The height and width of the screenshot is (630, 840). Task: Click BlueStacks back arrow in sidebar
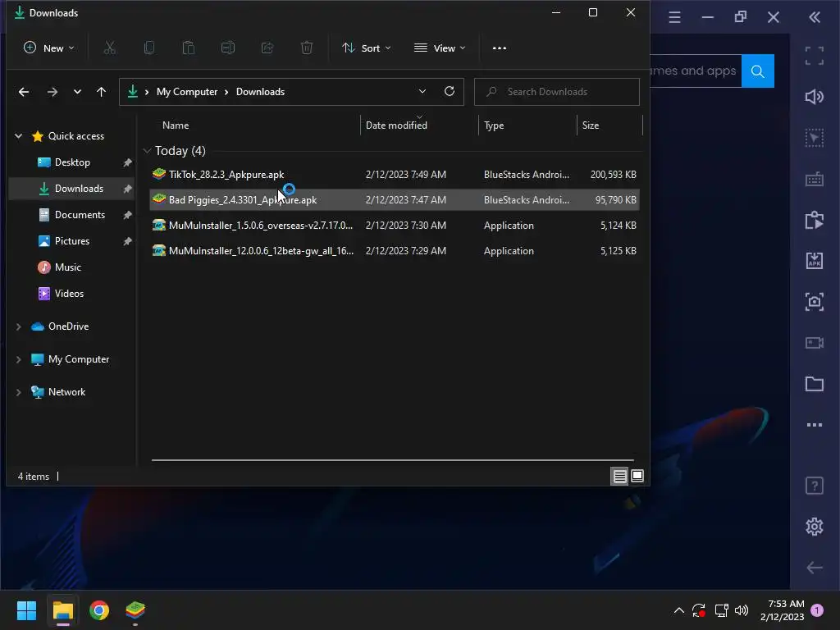tap(815, 568)
